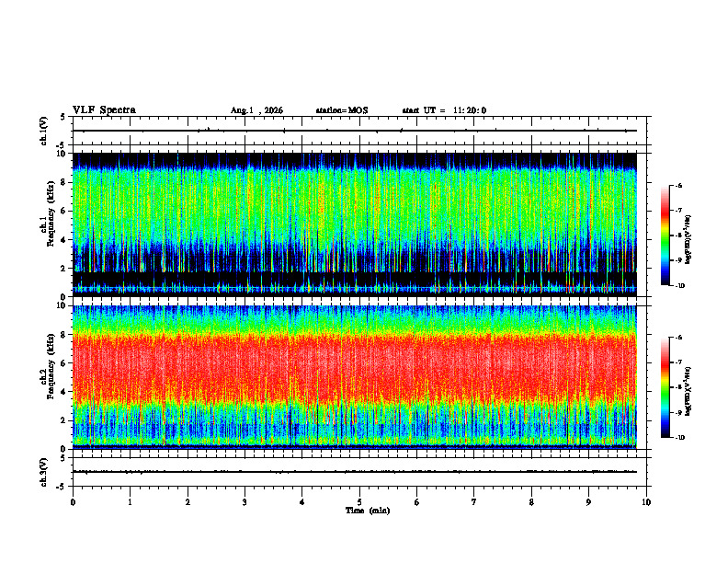The width and height of the screenshot is (728, 563).
Task: Select the date text "Aug.1 , 2026"
Action: coord(256,110)
